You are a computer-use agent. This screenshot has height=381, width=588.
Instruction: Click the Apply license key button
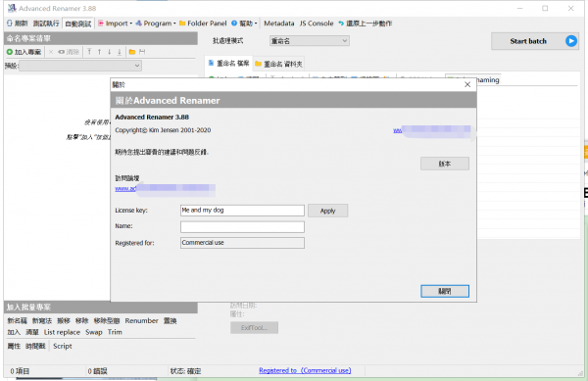(x=327, y=211)
